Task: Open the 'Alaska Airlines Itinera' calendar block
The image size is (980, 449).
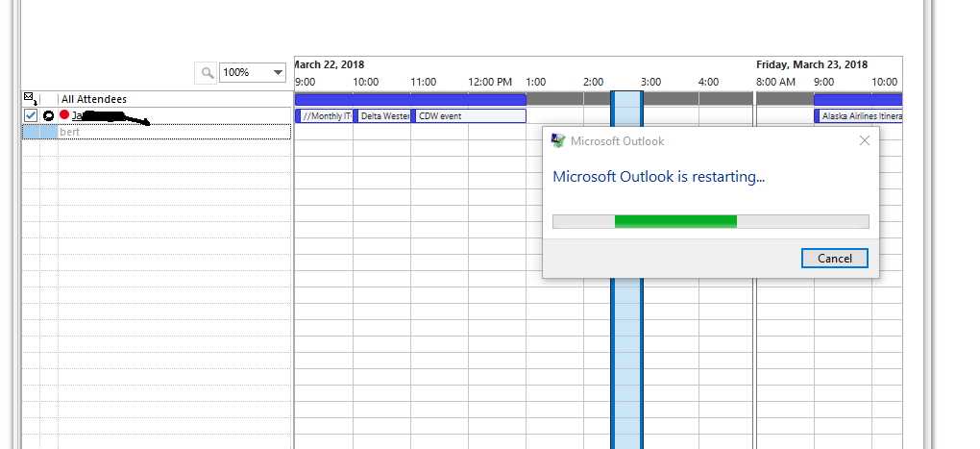Action: coord(858,115)
